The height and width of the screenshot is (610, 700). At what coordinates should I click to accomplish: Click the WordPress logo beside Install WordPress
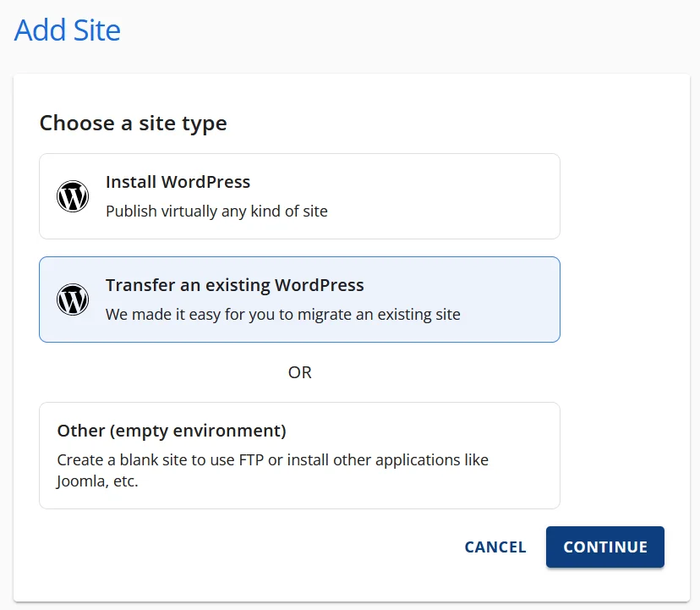(73, 196)
